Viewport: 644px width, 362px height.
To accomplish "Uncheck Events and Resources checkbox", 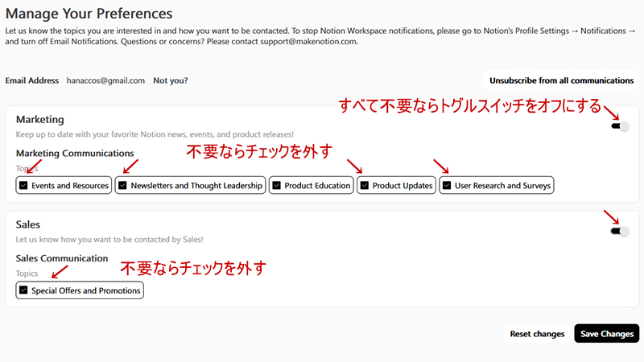I will [23, 185].
